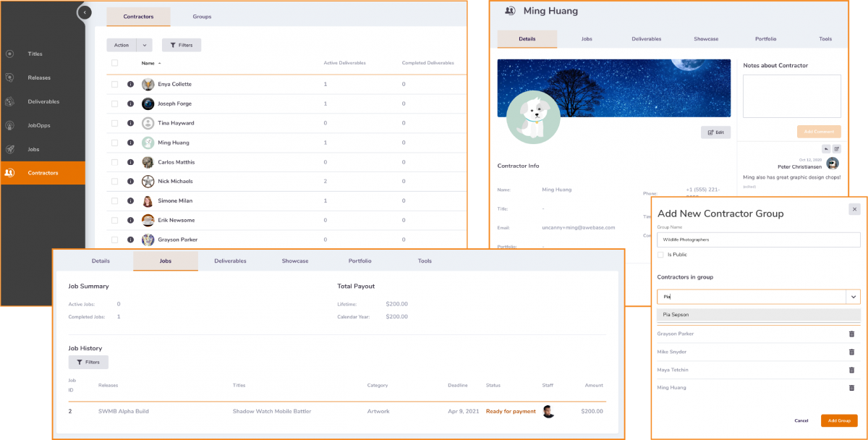Click the info icon beside Enya Collette
The width and height of the screenshot is (868, 440).
[130, 85]
